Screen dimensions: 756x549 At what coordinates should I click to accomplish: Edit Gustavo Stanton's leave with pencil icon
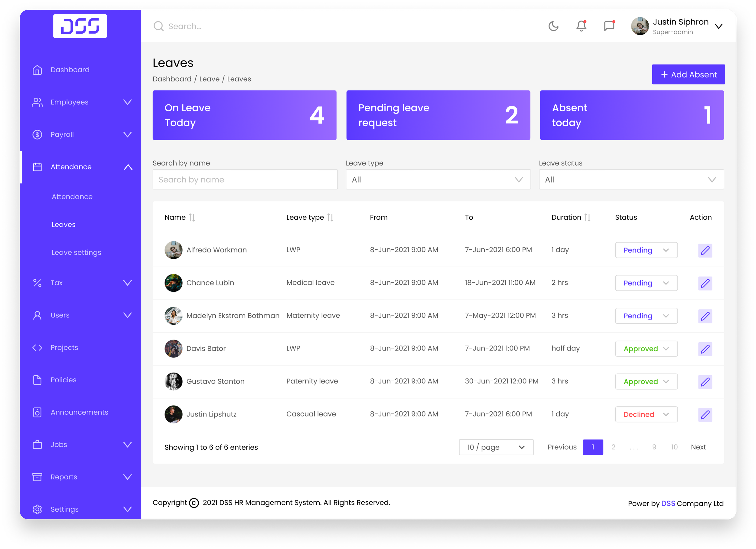(705, 382)
